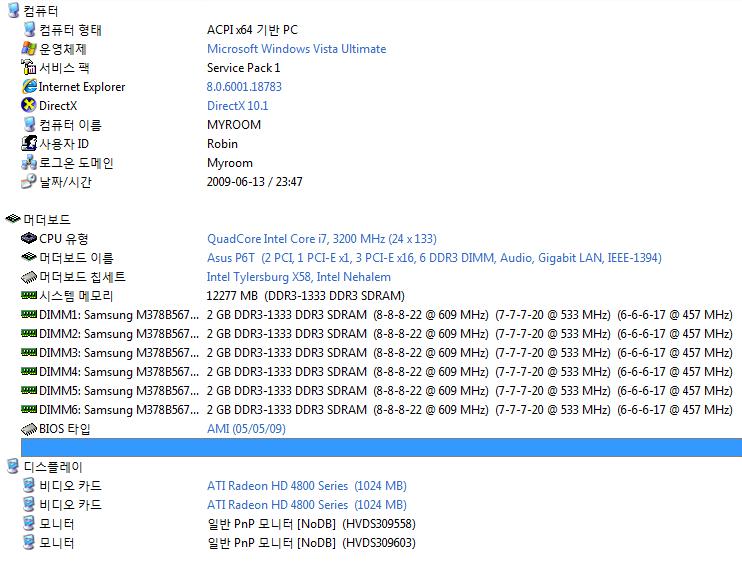Click the DirectX icon

[29, 105]
